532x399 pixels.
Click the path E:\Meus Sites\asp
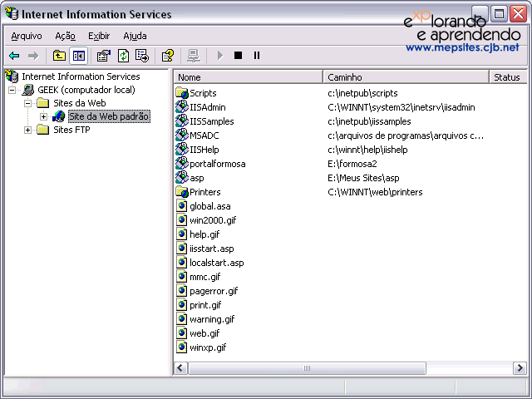363,178
